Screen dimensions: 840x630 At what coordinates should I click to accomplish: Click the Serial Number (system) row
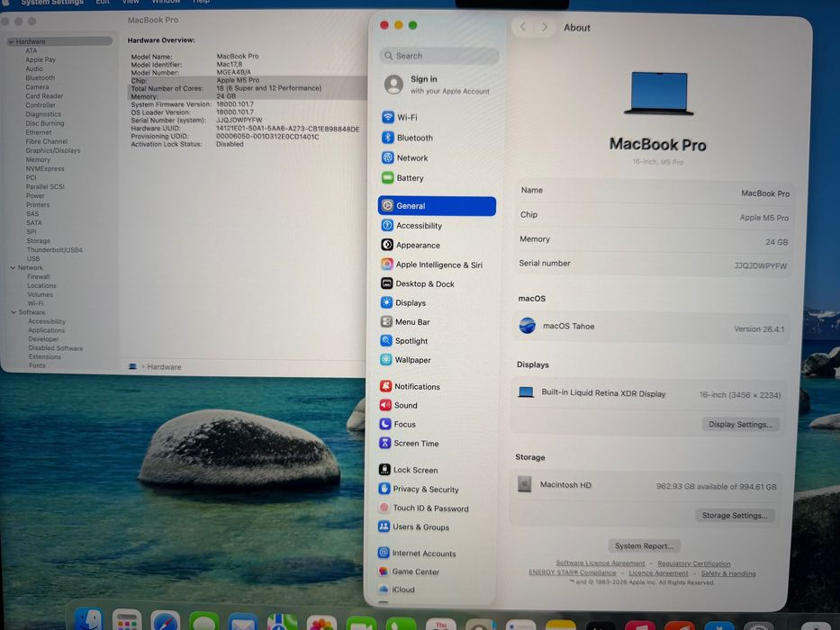tap(196, 120)
